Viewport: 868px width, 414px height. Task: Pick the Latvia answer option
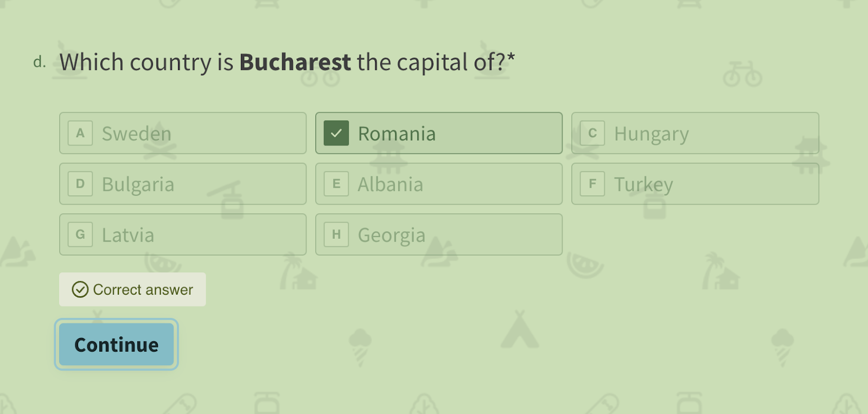(x=183, y=234)
